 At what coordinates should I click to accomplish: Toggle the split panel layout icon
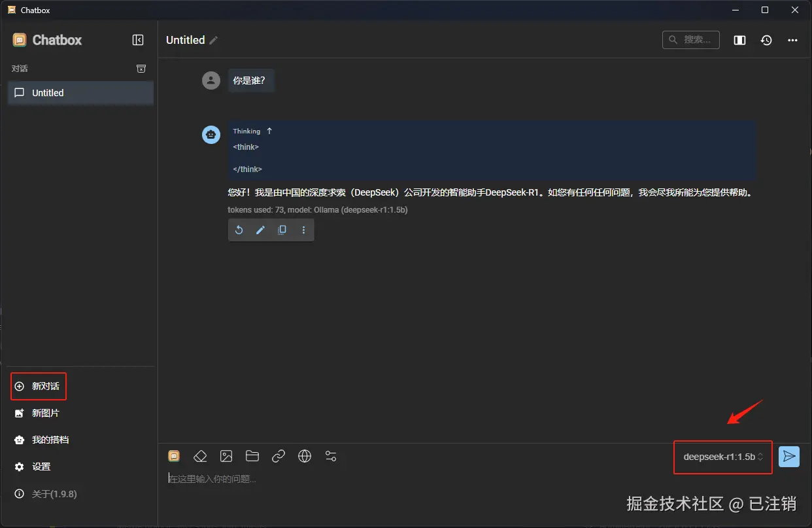click(x=739, y=40)
